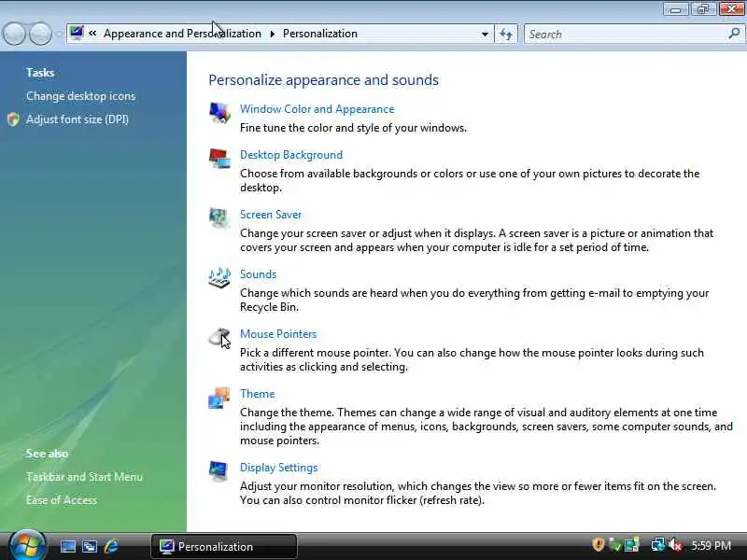Screen dimensions: 747x560
Task: Minimize the Personalization window
Action: [x=675, y=9]
